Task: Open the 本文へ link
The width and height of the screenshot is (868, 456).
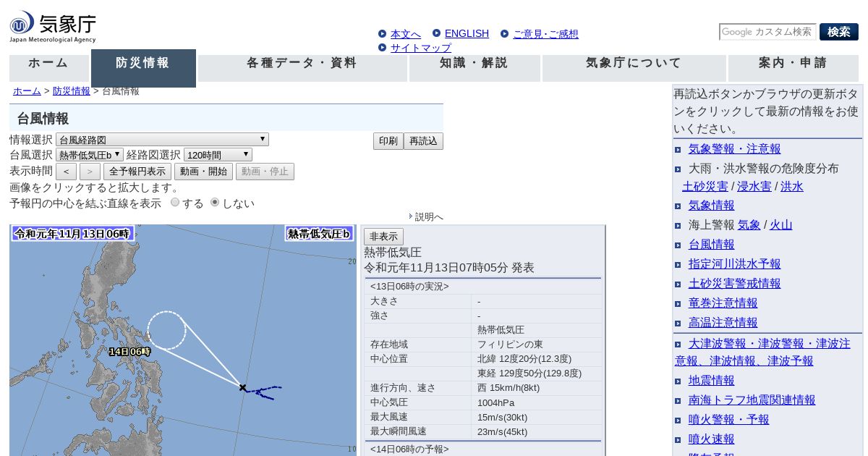Action: click(406, 34)
